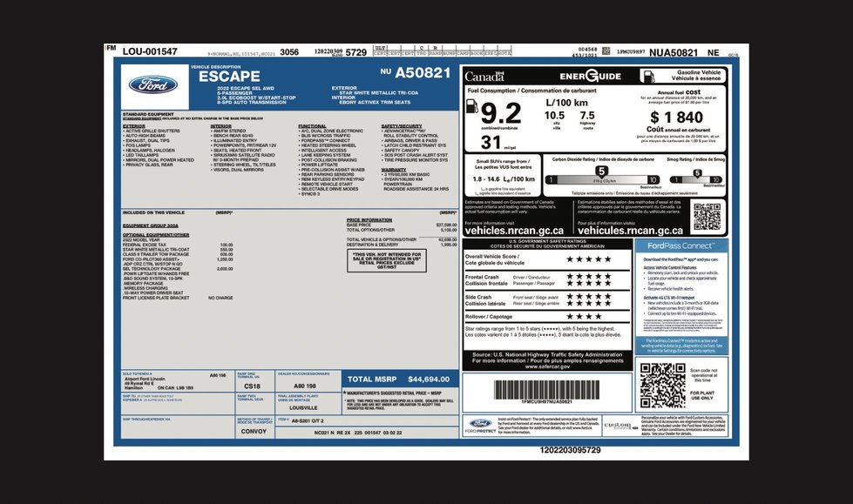Click the CS18 ramp code
Screen dimensions: 853x504
[x=252, y=386]
